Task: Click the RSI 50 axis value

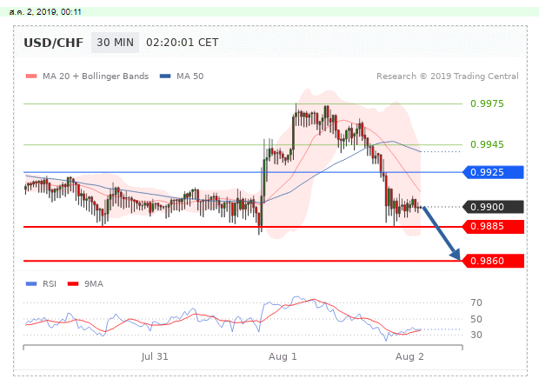Action: (x=476, y=319)
